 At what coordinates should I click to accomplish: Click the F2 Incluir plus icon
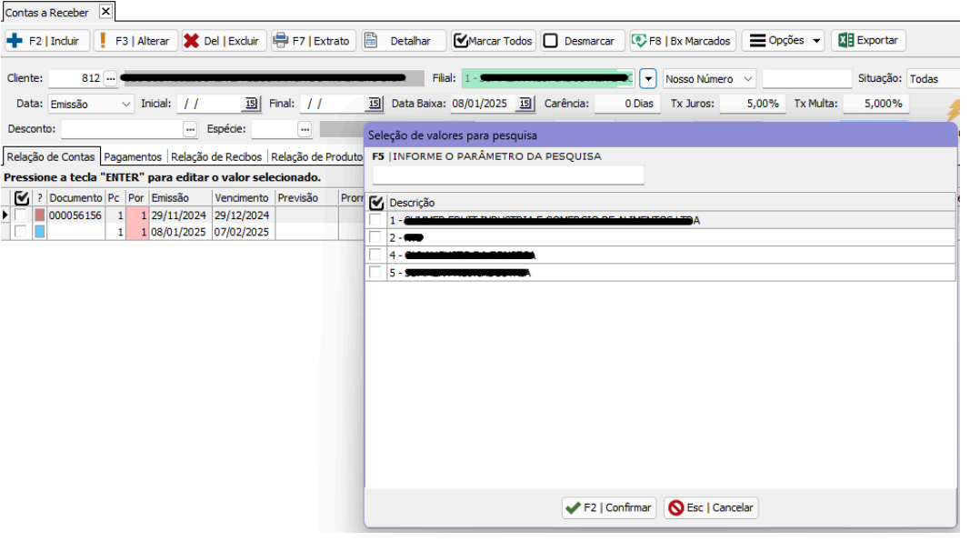pyautogui.click(x=15, y=41)
